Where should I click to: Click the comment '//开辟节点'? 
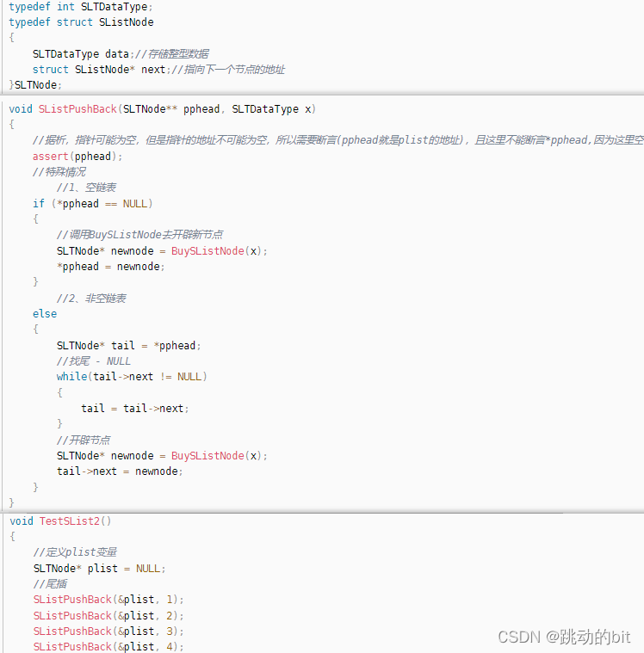click(x=84, y=440)
